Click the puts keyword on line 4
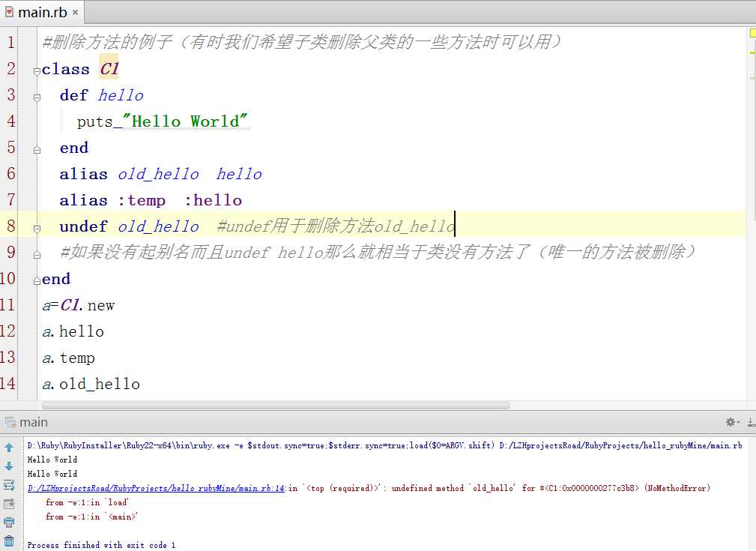Image resolution: width=756 pixels, height=551 pixels. (94, 121)
